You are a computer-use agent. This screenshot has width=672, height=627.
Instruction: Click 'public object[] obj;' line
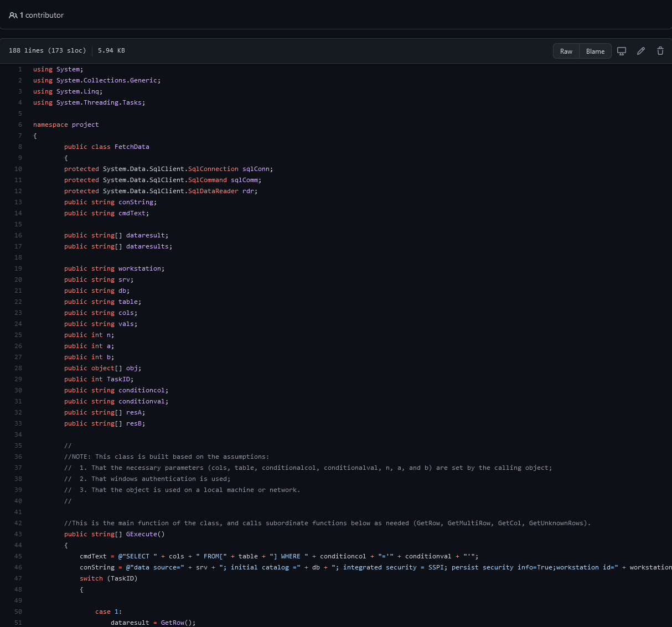(x=103, y=368)
